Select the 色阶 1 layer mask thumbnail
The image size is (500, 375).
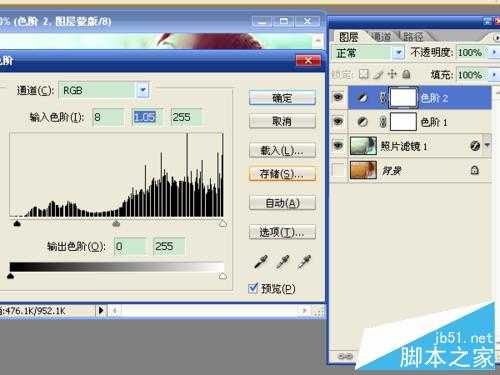pyautogui.click(x=403, y=122)
